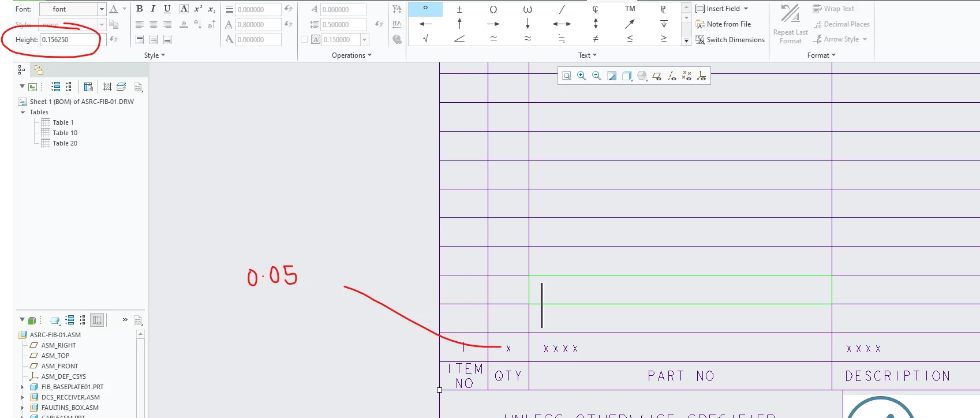The width and height of the screenshot is (980, 418).
Task: Insert the plus-minus symbol
Action: [x=459, y=9]
